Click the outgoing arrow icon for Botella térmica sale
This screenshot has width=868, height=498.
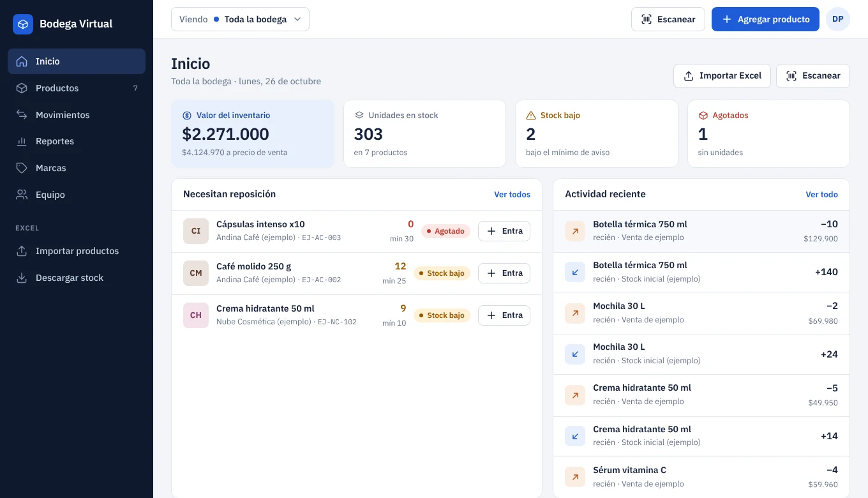coord(575,231)
